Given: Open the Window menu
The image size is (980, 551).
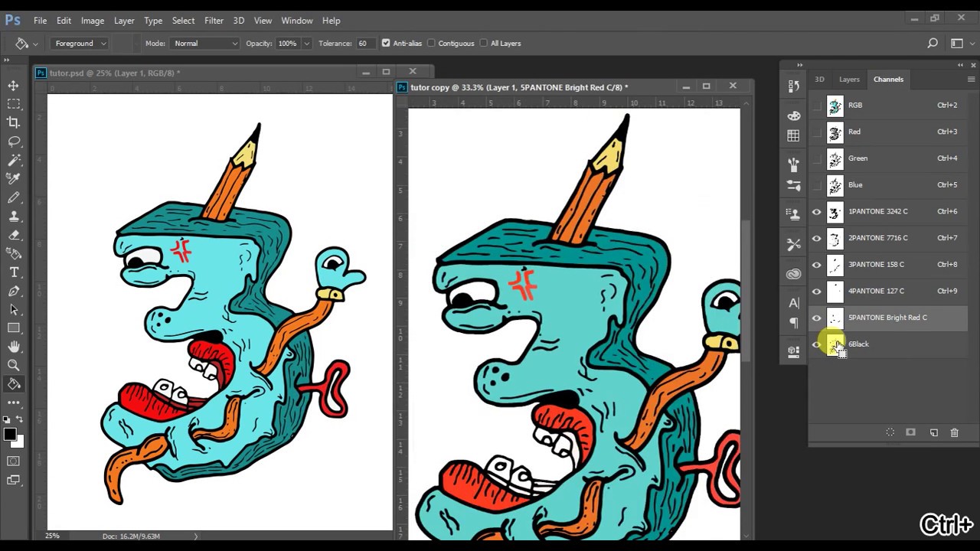Looking at the screenshot, I should (296, 21).
